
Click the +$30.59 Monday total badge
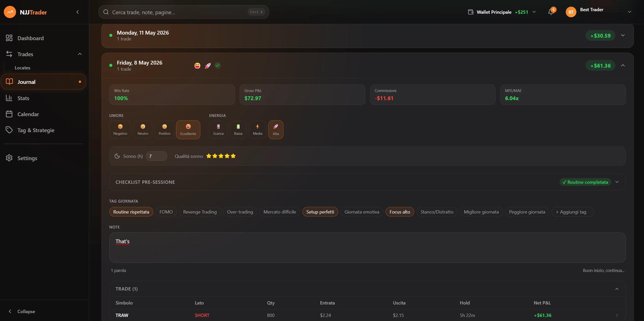(x=600, y=36)
